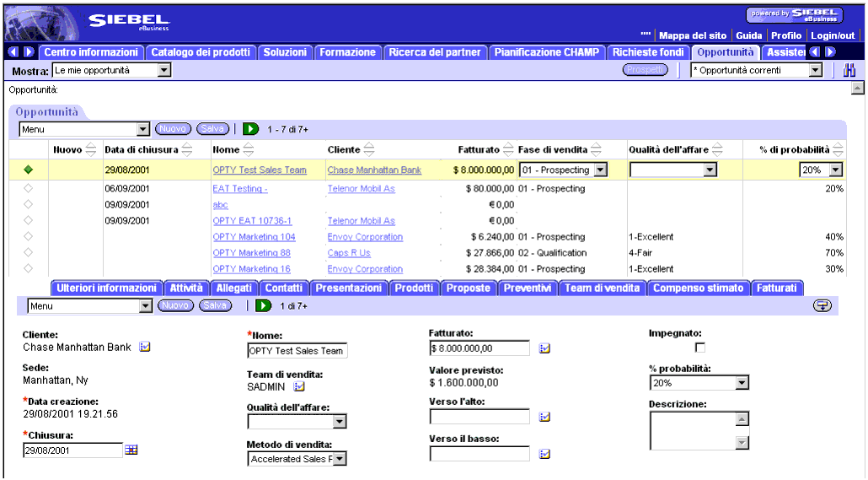Open the Attività view tab
Viewport: 868px width, 480px height.
point(186,289)
